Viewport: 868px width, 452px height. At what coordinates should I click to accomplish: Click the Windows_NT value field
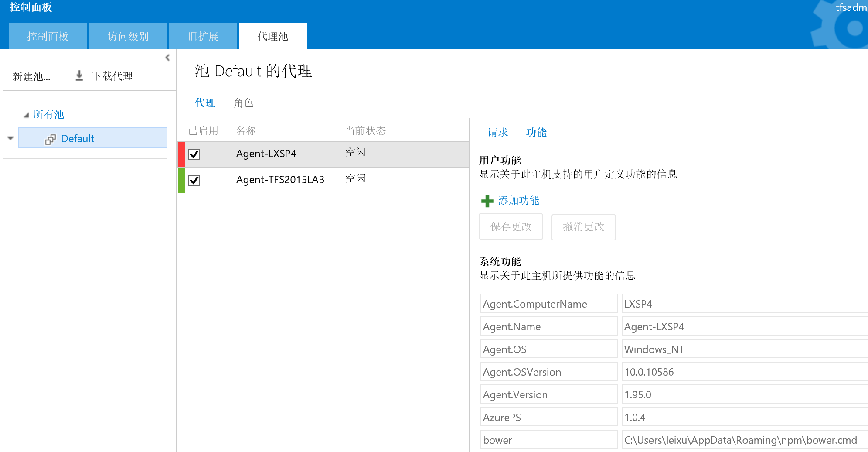(745, 349)
